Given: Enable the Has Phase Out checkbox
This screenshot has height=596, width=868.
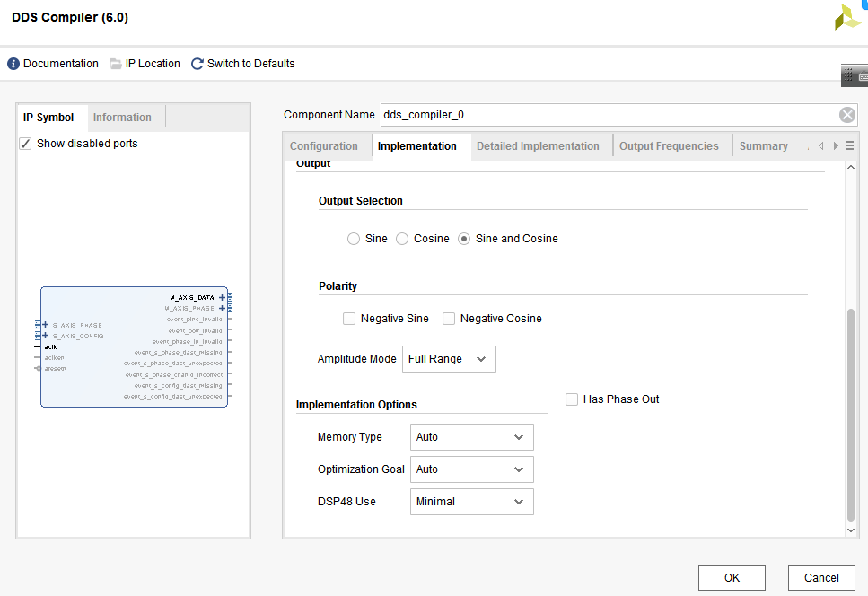Looking at the screenshot, I should point(571,399).
